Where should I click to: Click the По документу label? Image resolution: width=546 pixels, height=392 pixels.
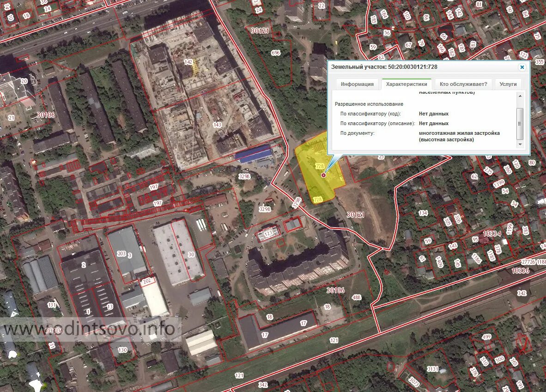tap(357, 133)
